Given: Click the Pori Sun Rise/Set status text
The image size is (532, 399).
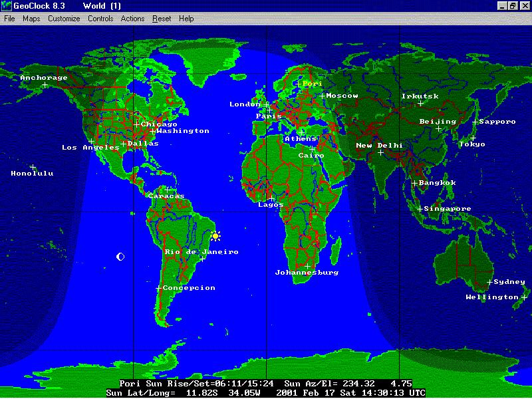Looking at the screenshot, I should [x=196, y=384].
